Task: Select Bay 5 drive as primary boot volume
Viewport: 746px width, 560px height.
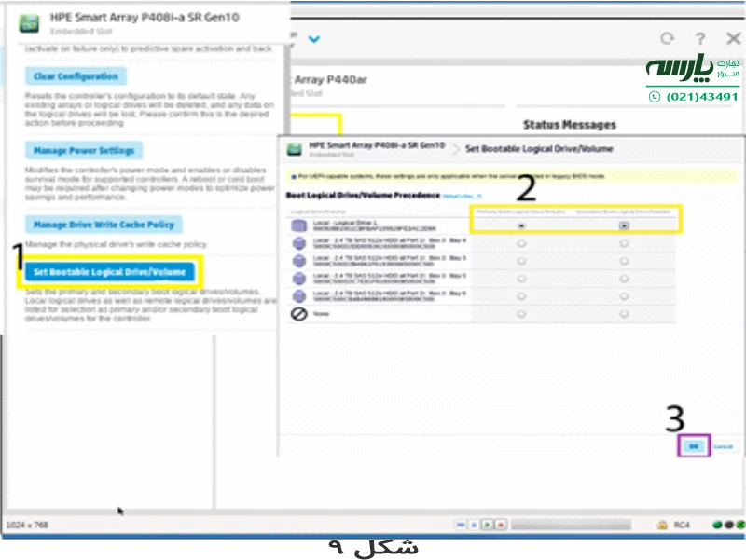Action: [x=521, y=279]
